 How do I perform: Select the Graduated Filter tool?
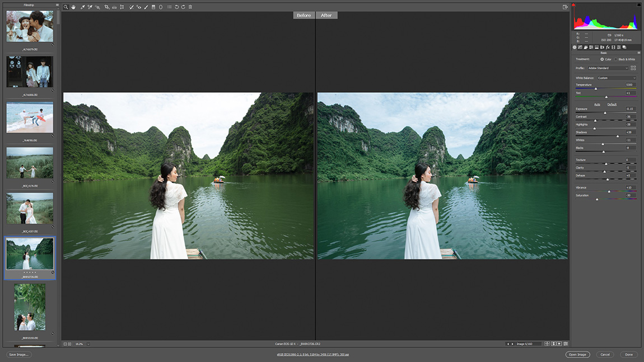(x=153, y=7)
